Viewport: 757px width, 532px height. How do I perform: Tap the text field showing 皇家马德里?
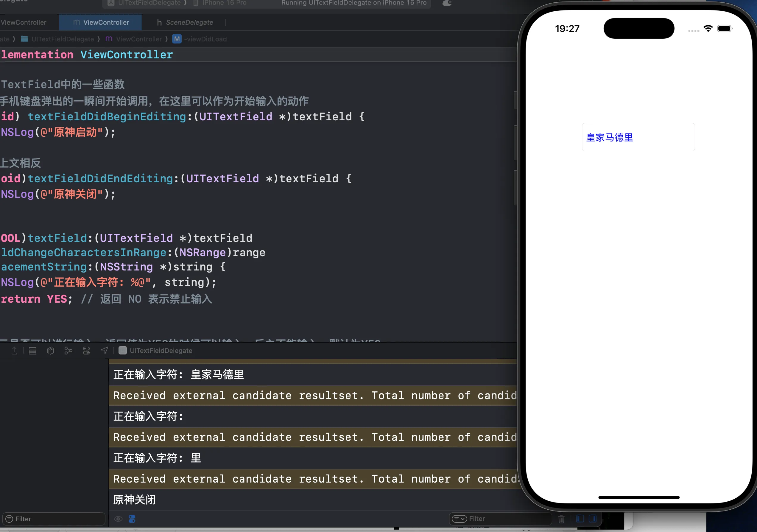point(638,137)
